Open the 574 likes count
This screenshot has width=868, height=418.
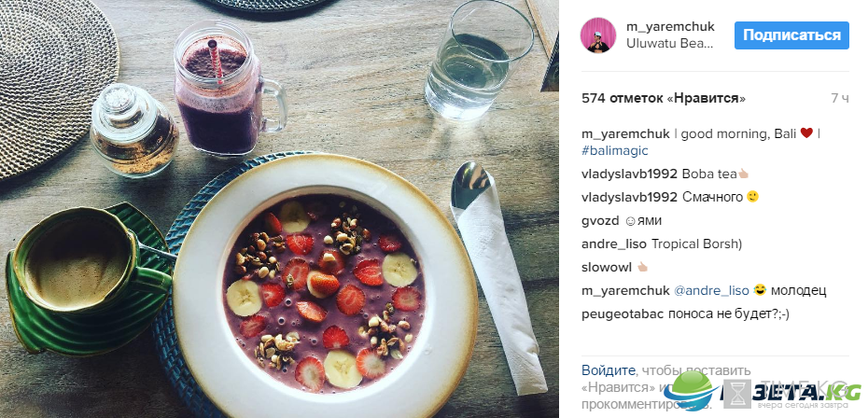point(664,99)
